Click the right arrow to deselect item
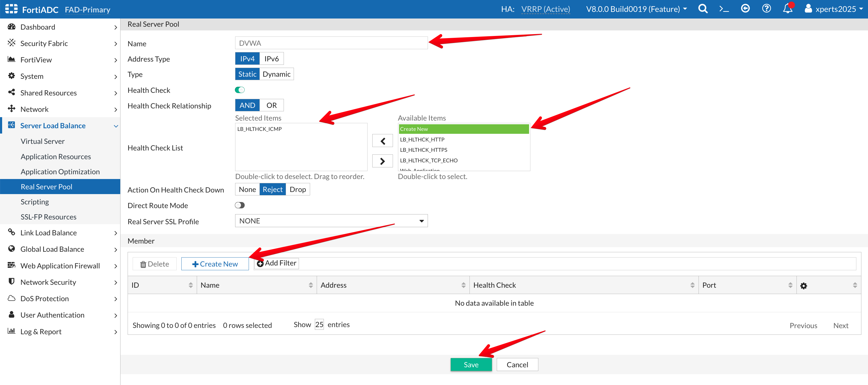The image size is (868, 385). click(x=382, y=161)
